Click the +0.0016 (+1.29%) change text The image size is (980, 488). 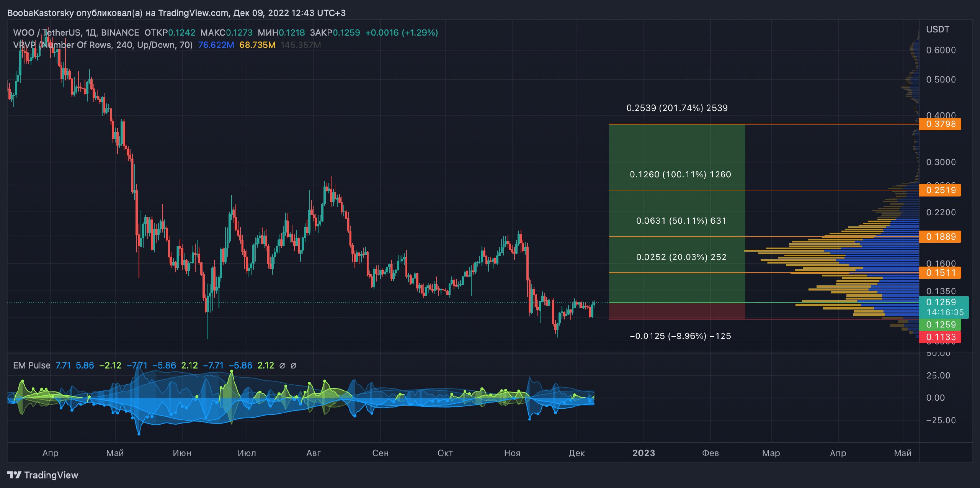pyautogui.click(x=401, y=33)
